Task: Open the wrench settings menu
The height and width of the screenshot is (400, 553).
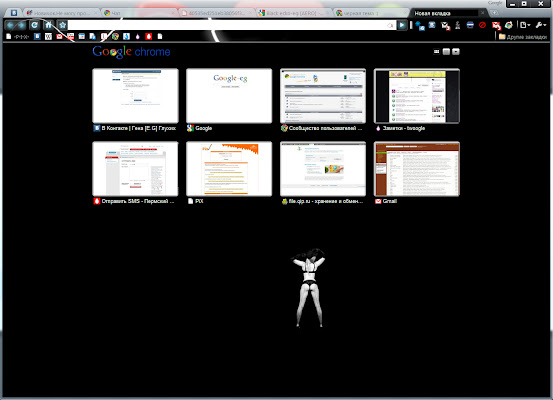Action: (541, 25)
